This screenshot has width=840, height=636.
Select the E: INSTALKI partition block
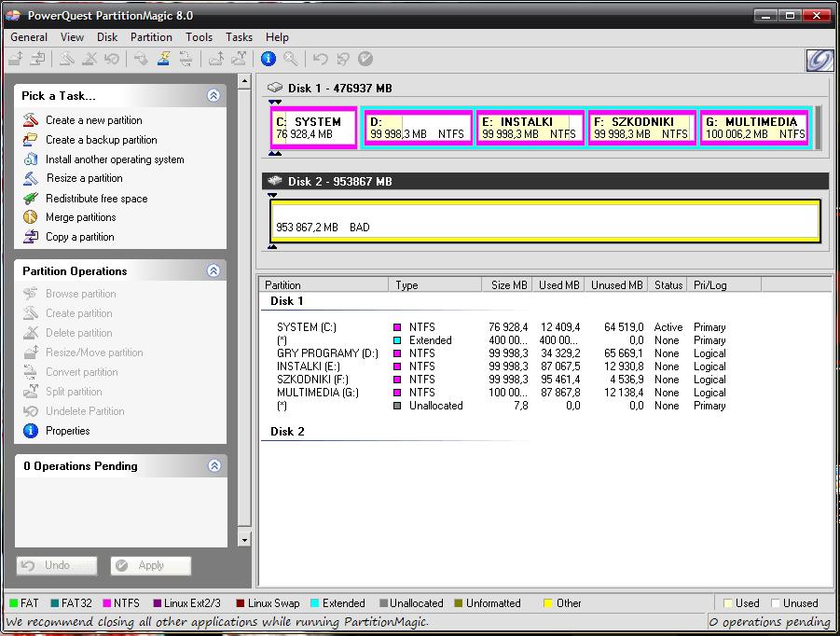click(x=530, y=128)
